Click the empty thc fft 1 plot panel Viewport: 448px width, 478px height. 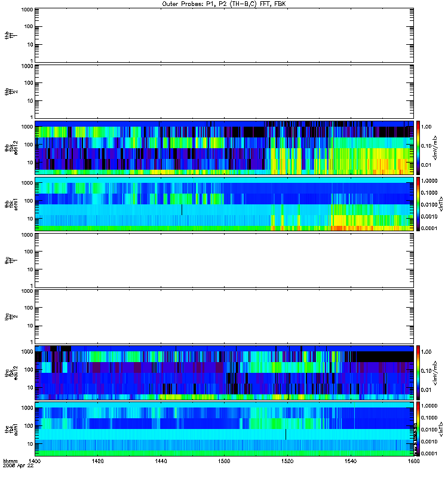[x=224, y=261]
